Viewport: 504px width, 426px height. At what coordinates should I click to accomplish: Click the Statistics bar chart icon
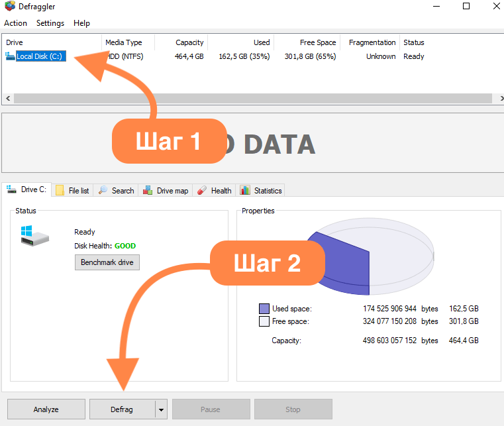[245, 190]
